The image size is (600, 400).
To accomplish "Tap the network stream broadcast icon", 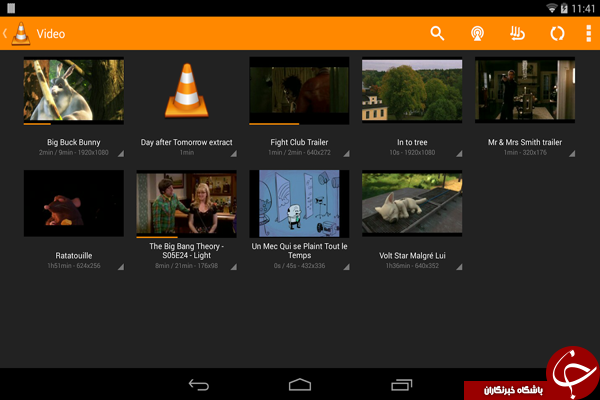I will [477, 34].
